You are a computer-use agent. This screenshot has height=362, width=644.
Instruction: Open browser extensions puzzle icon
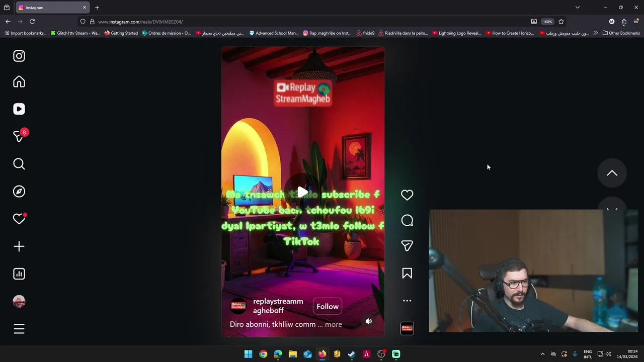(624, 22)
